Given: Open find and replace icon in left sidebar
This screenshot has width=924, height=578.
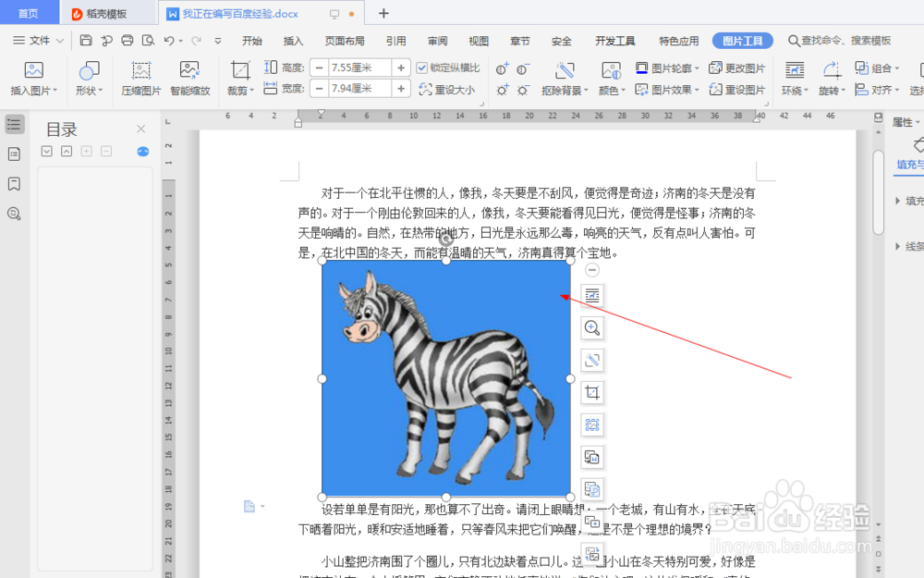Looking at the screenshot, I should coord(15,214).
